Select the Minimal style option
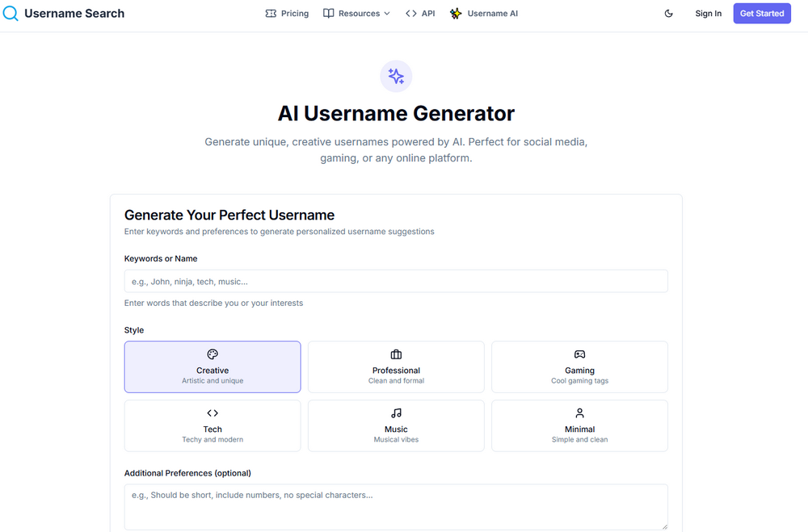The height and width of the screenshot is (532, 808). point(579,425)
